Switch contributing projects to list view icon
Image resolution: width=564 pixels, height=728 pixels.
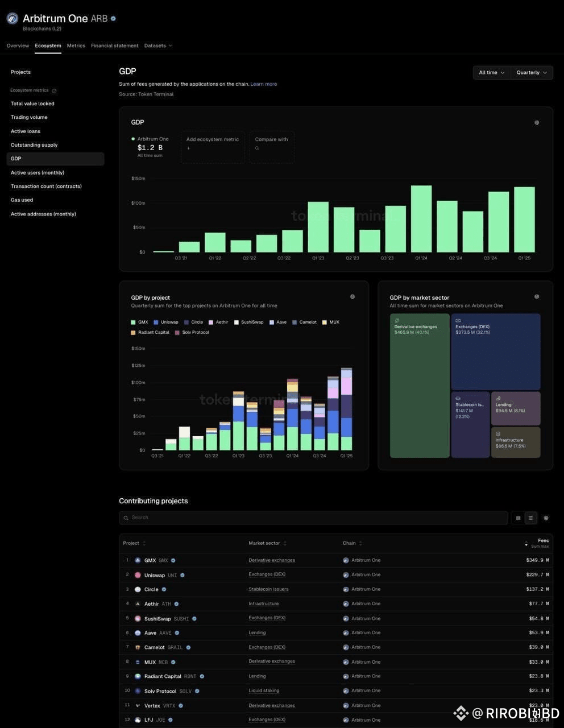tap(530, 518)
